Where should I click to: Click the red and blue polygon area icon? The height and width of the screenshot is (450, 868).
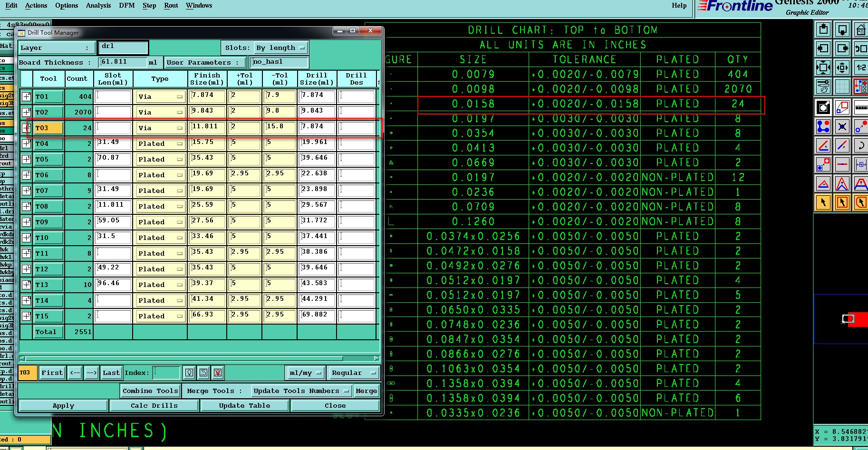[842, 108]
